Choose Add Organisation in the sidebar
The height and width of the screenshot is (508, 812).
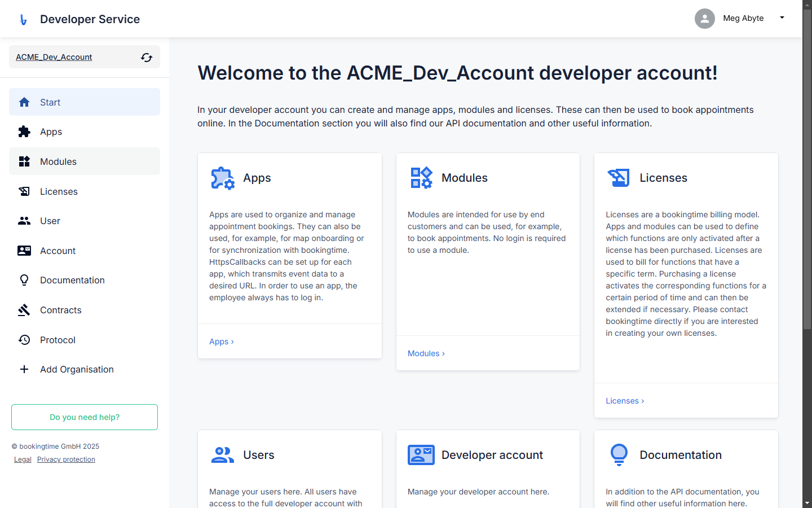[85, 369]
